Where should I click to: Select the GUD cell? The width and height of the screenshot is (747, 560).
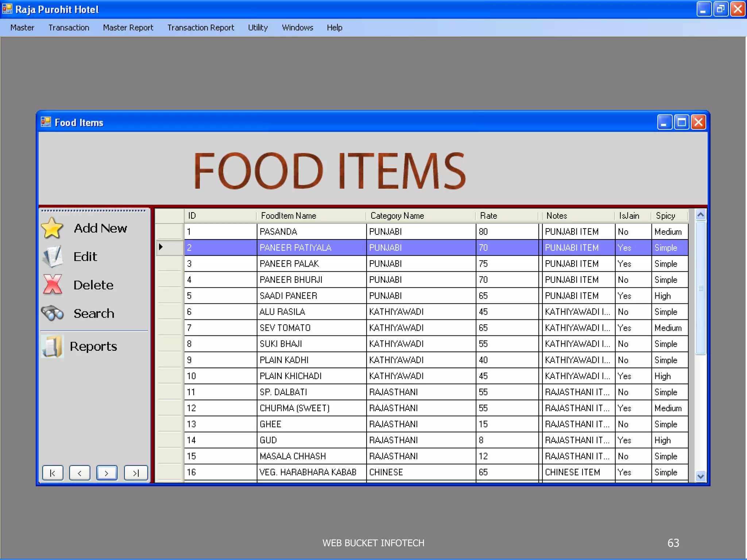(311, 440)
